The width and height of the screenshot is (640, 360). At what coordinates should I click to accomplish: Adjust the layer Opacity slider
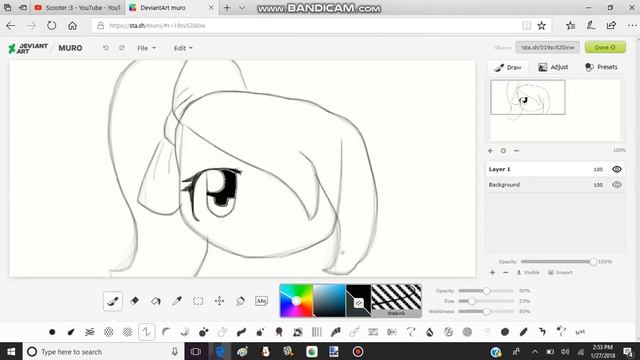tap(558, 262)
